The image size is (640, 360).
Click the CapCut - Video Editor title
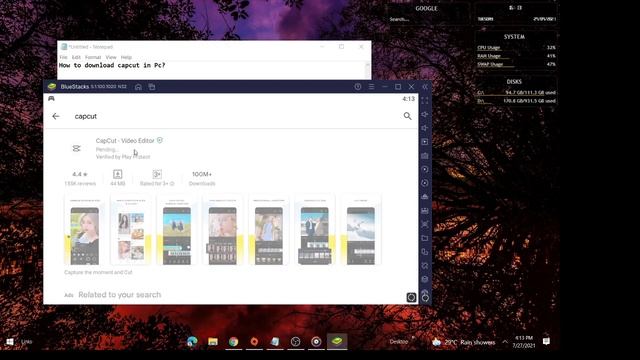[125, 141]
